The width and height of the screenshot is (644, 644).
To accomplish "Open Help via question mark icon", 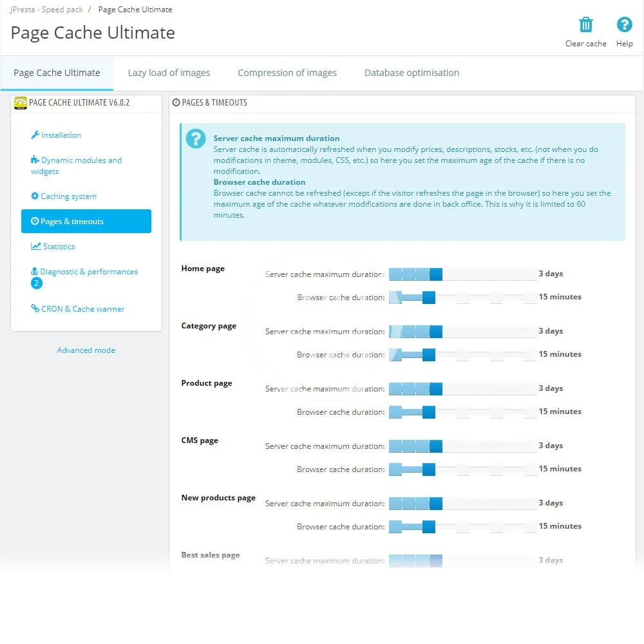I will [624, 25].
